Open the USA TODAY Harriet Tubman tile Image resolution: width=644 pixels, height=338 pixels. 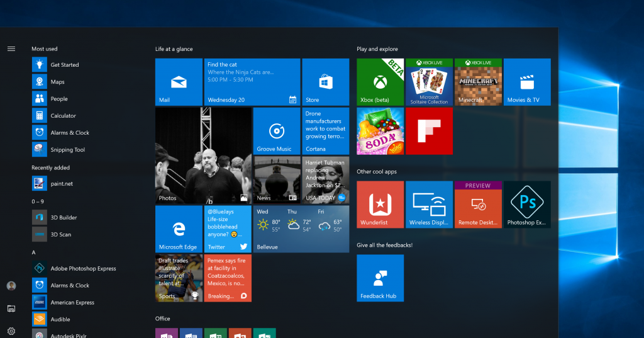click(326, 180)
